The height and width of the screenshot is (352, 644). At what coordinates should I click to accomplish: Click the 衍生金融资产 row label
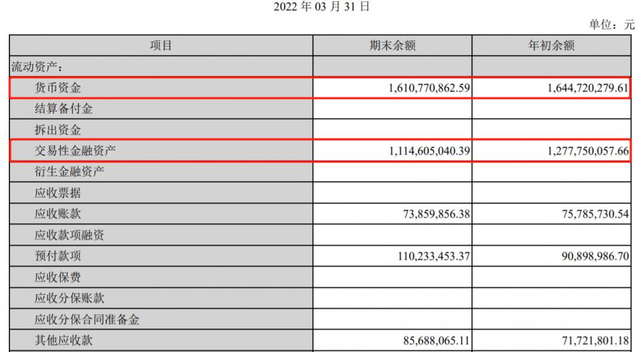(x=69, y=171)
